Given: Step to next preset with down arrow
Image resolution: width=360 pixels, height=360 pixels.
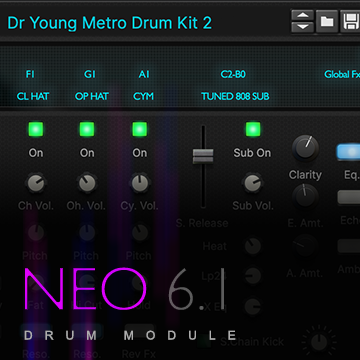Looking at the screenshot, I should [x=302, y=27].
